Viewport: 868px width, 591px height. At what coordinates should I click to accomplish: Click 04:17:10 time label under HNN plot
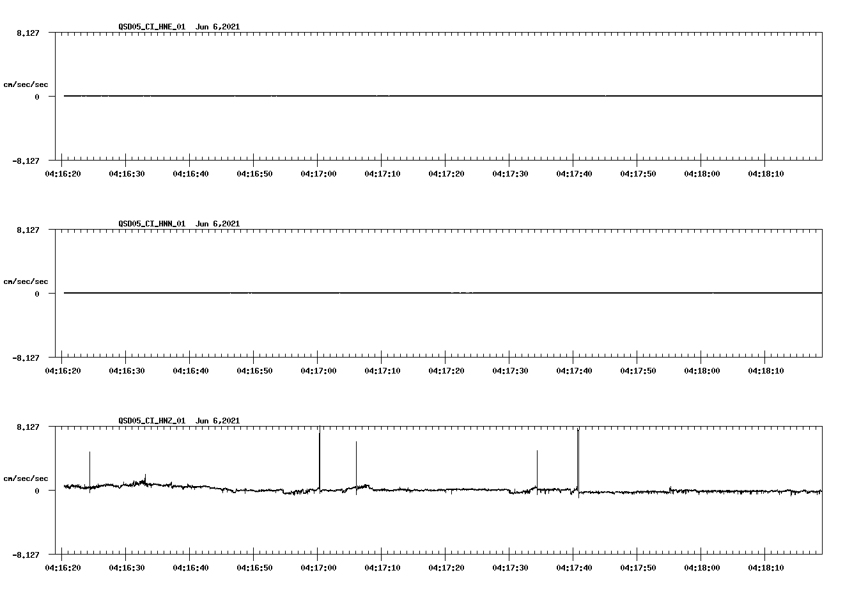382,371
